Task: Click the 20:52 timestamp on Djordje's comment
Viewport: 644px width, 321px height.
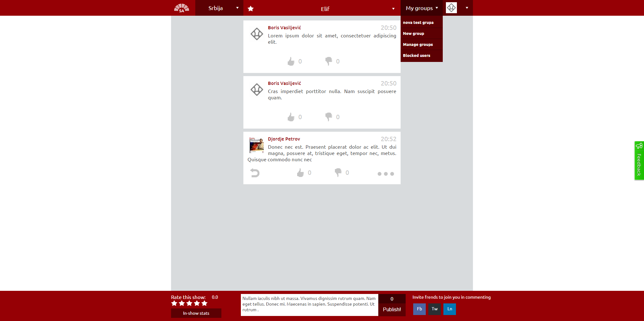Action: (x=389, y=139)
